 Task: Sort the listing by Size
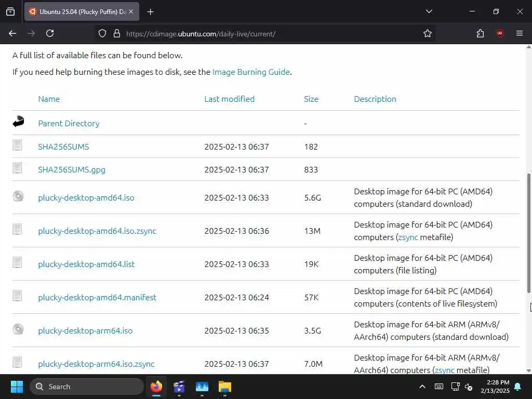(x=311, y=99)
